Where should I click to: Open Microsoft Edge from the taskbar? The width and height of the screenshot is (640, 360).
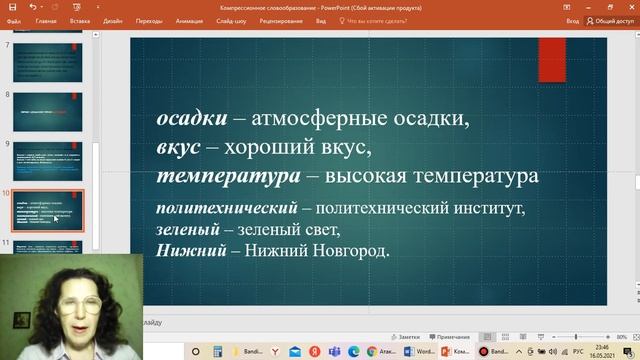click(x=353, y=351)
